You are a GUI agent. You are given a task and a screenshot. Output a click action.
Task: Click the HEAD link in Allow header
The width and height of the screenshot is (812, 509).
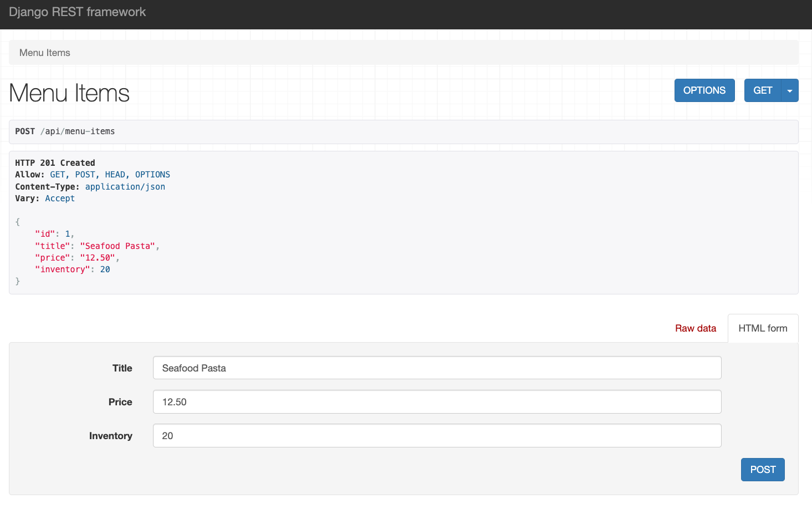[115, 174]
